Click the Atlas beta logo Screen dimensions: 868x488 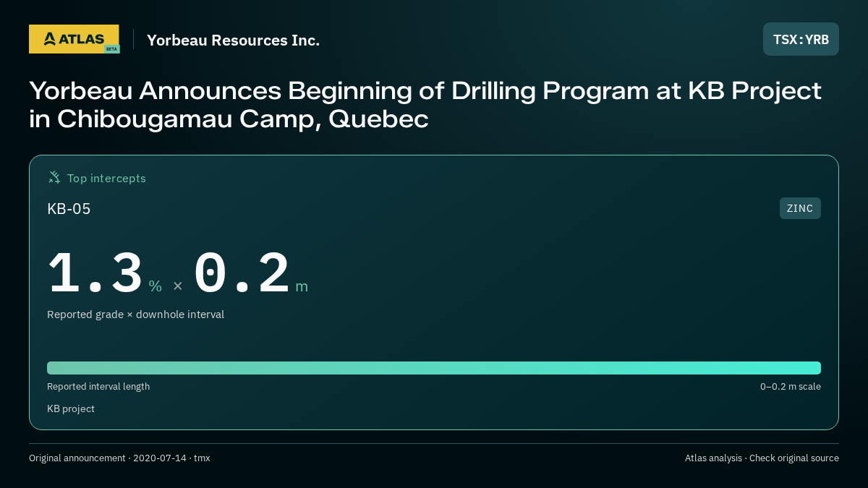point(74,39)
